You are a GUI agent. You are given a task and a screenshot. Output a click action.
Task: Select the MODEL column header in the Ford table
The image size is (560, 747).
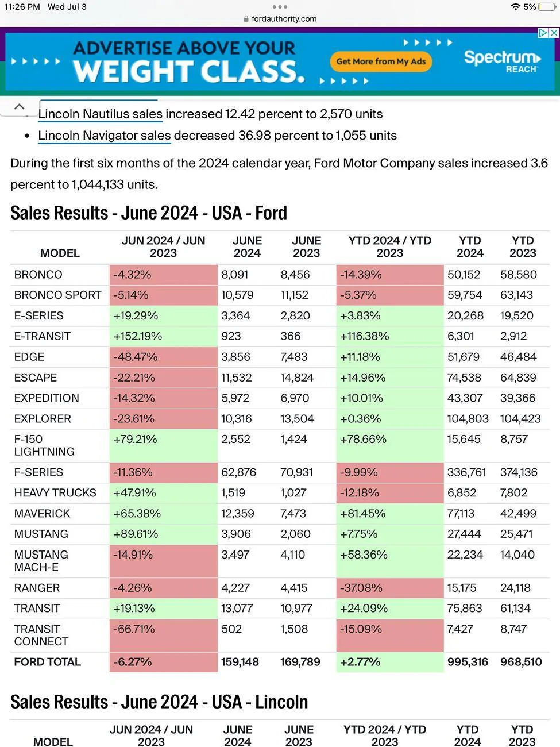click(x=60, y=253)
